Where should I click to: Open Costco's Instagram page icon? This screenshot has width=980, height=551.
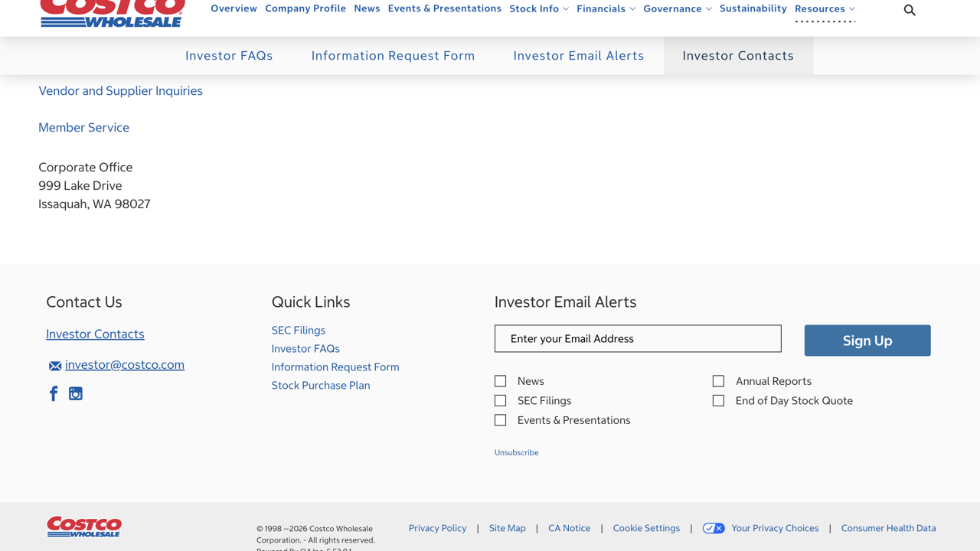coord(76,393)
